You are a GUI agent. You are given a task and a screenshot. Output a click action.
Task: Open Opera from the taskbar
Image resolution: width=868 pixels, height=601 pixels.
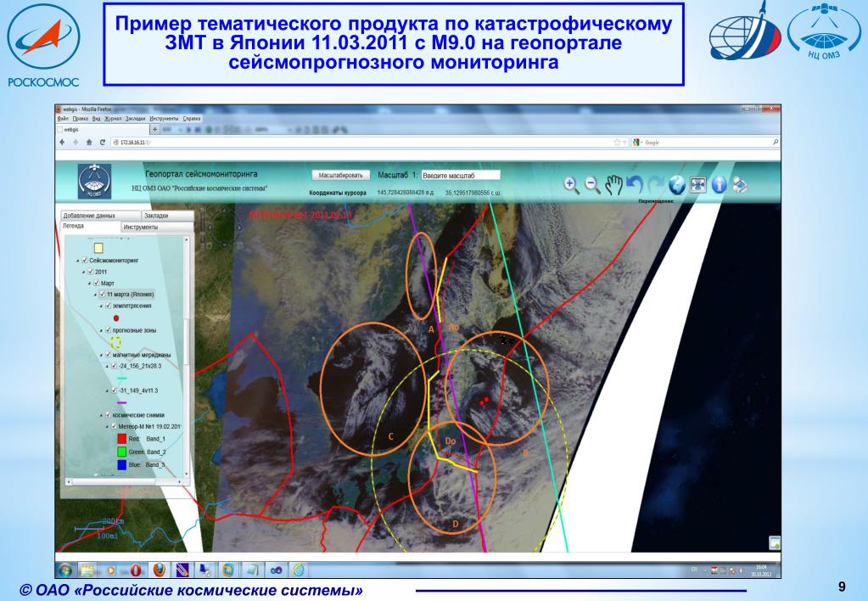(x=136, y=570)
